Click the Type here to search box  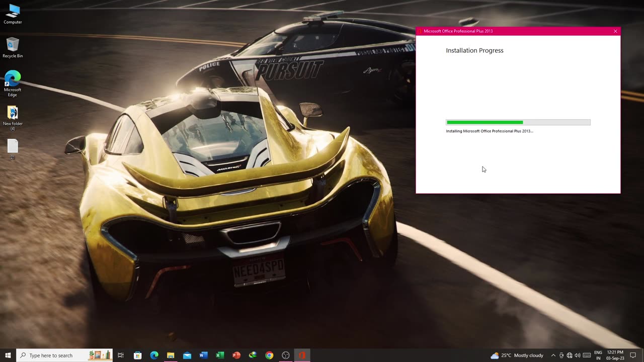(64, 355)
